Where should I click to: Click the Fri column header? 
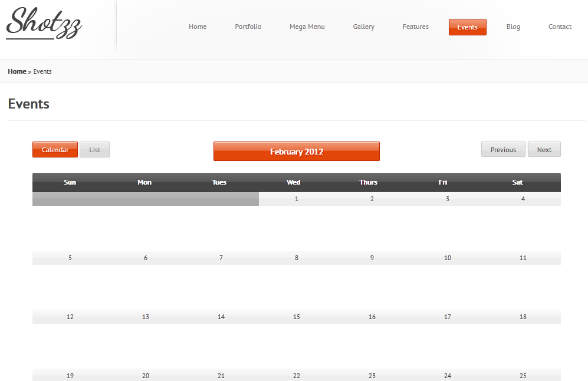coord(443,182)
